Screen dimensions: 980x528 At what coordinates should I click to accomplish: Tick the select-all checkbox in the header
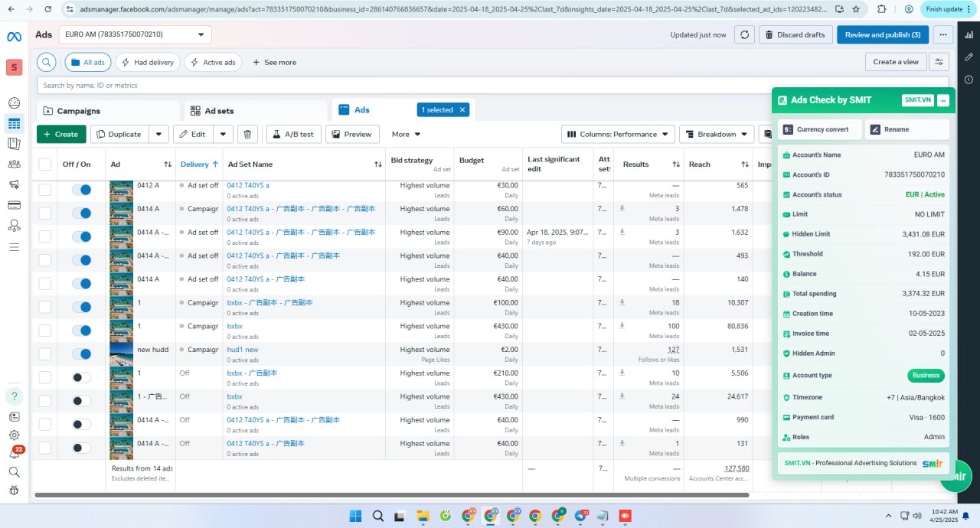click(x=45, y=165)
